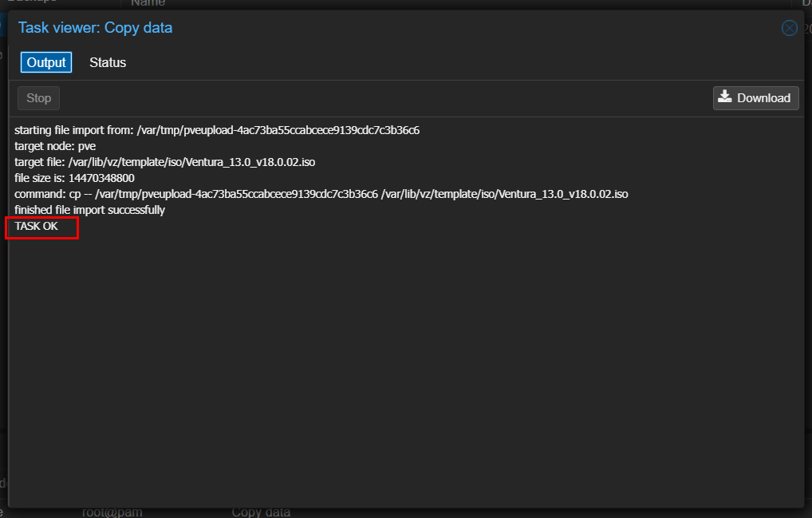This screenshot has height=518, width=812.
Task: Click the 'target file' log line
Action: [164, 162]
